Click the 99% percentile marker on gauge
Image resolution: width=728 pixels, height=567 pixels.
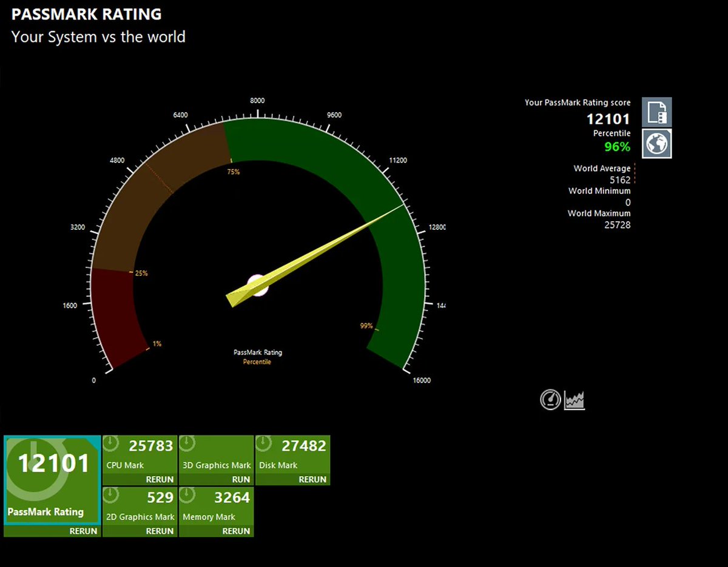(366, 326)
